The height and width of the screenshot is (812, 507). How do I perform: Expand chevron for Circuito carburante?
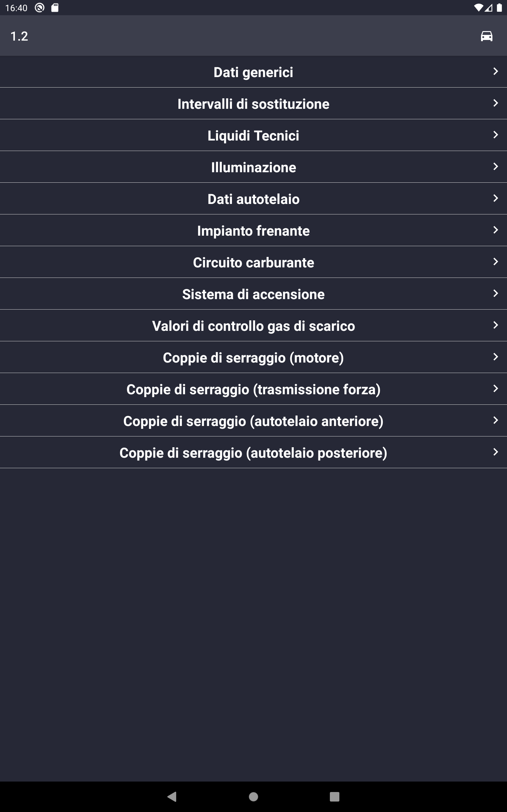coord(496,262)
